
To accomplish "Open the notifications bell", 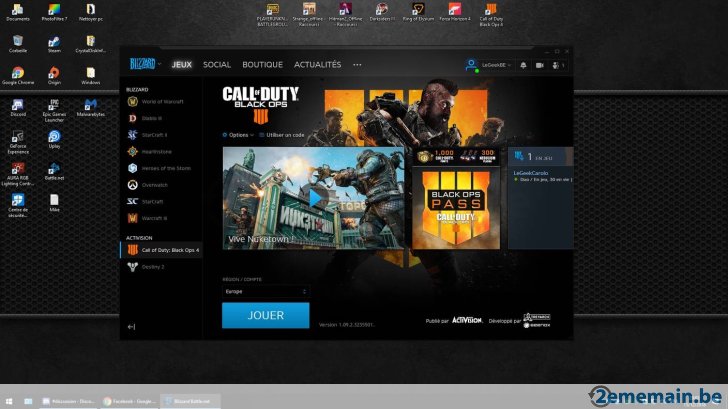I will 523,65.
